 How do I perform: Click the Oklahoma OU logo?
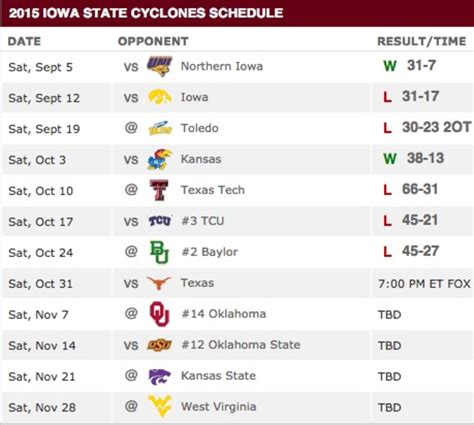point(159,314)
